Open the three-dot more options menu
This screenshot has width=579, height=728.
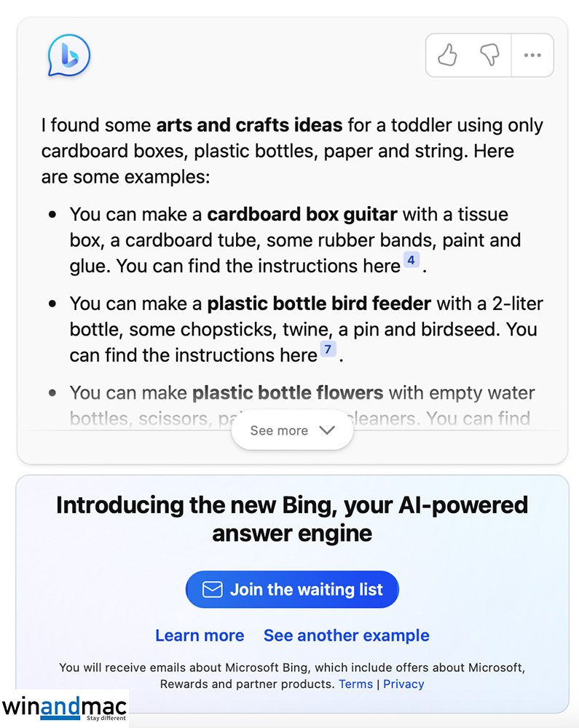(x=532, y=55)
